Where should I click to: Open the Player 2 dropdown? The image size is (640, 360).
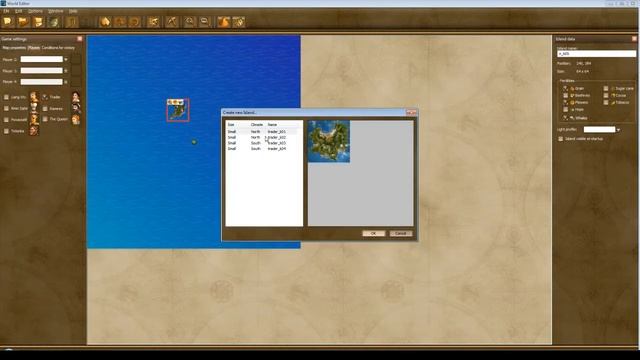(66, 60)
